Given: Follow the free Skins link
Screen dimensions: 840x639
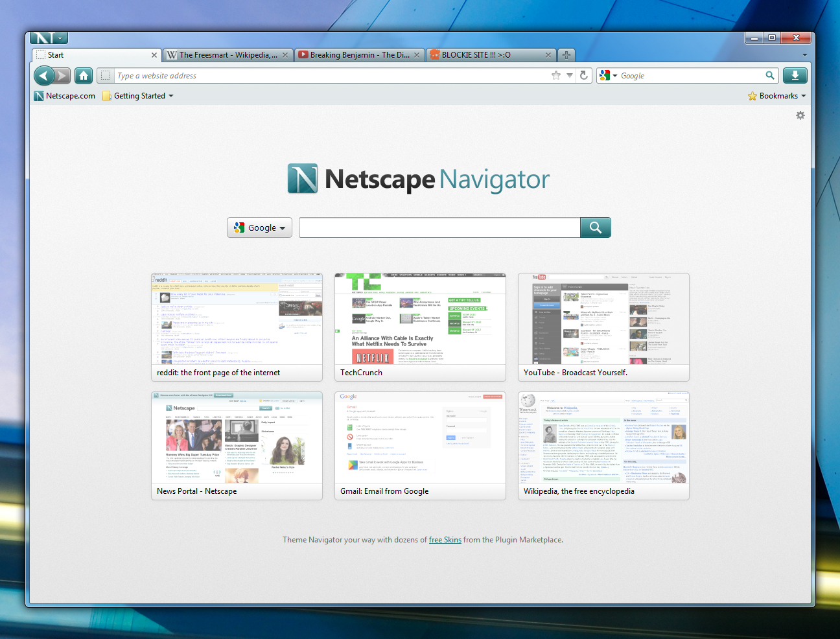Looking at the screenshot, I should coord(445,540).
